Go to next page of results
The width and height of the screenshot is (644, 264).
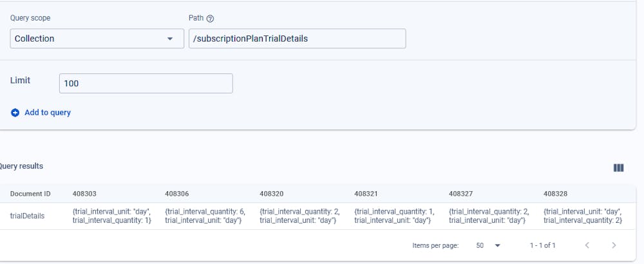(x=614, y=245)
